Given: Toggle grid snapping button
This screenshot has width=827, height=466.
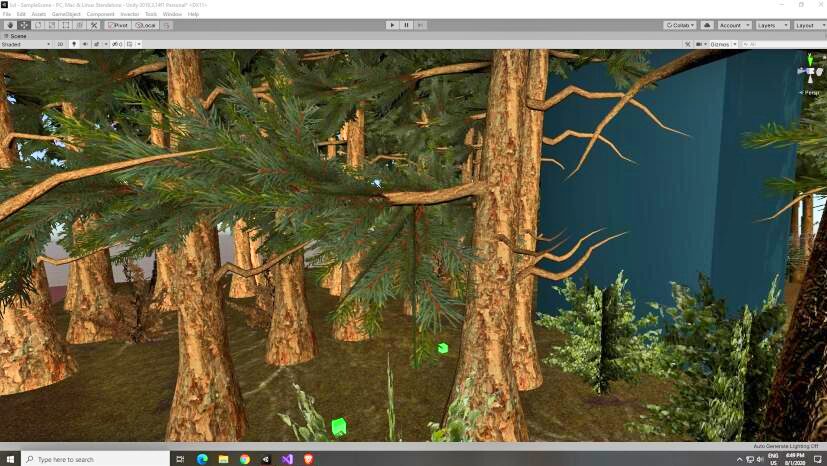Looking at the screenshot, I should 167,25.
